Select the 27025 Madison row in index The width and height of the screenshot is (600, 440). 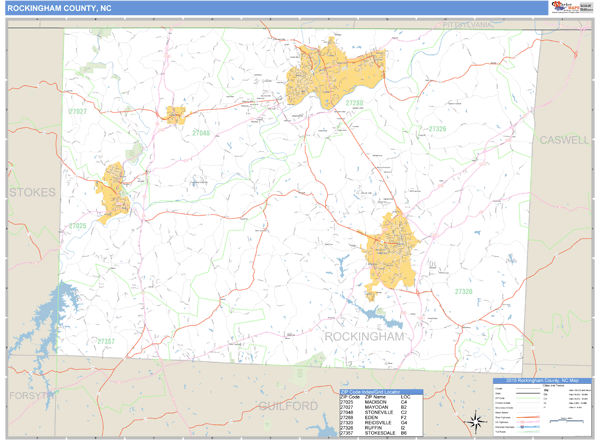tap(380, 402)
